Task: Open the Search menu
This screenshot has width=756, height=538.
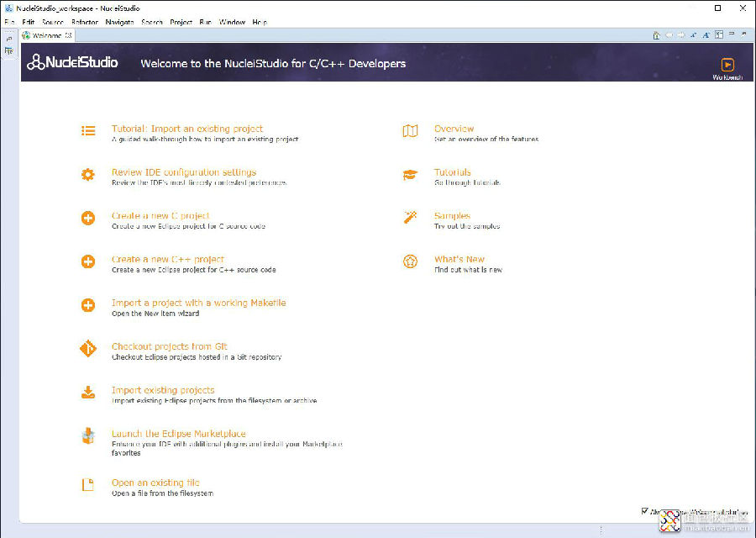Action: pos(152,22)
